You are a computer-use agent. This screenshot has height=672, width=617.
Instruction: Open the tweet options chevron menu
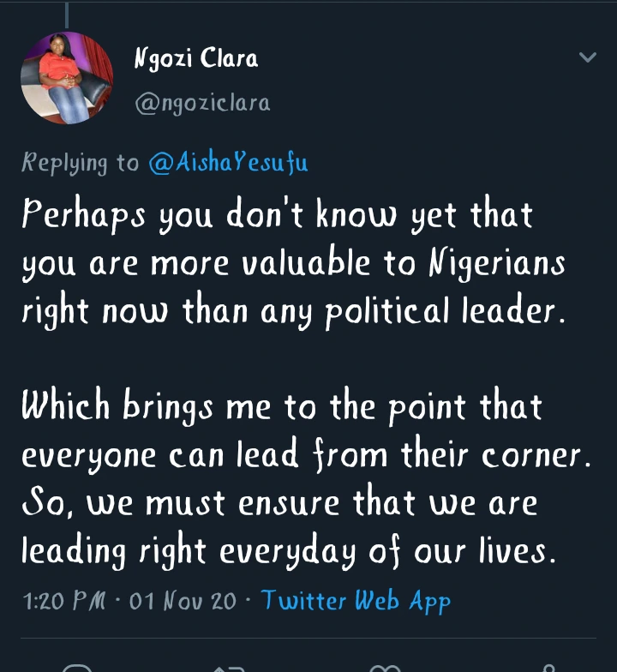tap(588, 58)
